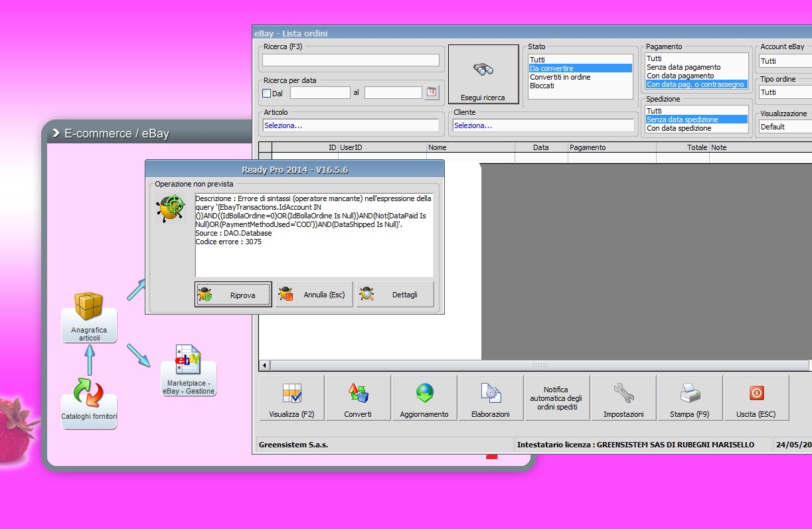Sort by the Totale column header
812x529 pixels.
pyautogui.click(x=683, y=147)
